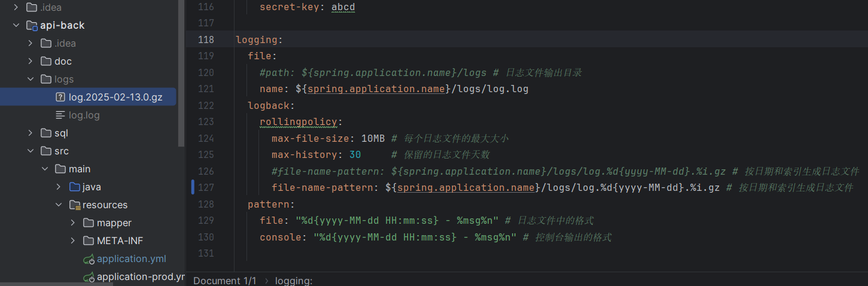The height and width of the screenshot is (286, 868).
Task: Click the 'logging:' breadcrumb item
Action: pyautogui.click(x=293, y=281)
